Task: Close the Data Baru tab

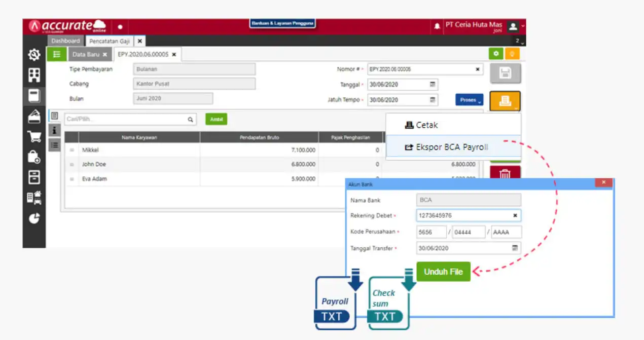Action: [105, 54]
